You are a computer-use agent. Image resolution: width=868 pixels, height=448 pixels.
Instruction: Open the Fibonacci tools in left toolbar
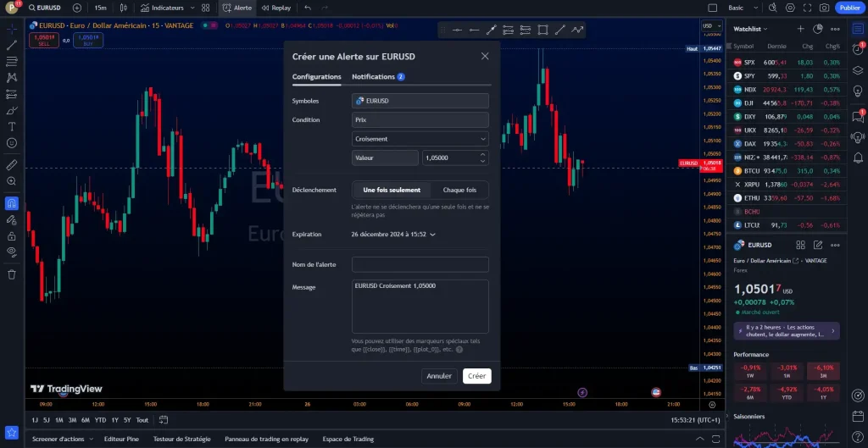point(12,61)
